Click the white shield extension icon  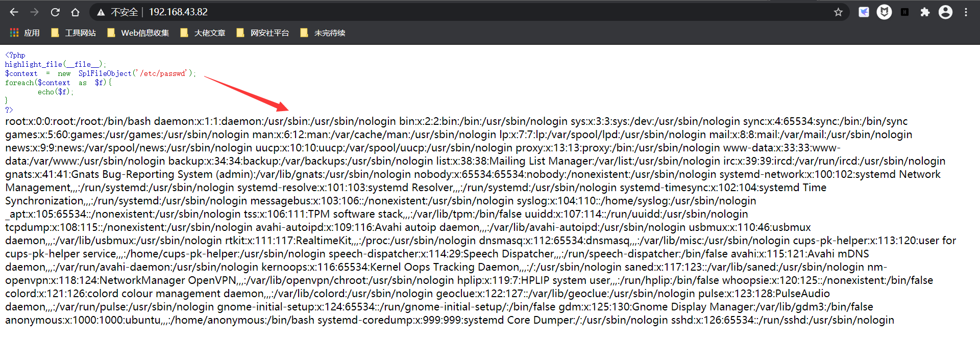click(x=884, y=12)
